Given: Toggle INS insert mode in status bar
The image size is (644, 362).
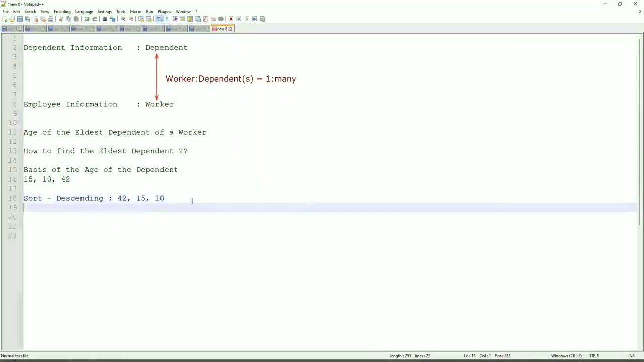Looking at the screenshot, I should click(631, 356).
